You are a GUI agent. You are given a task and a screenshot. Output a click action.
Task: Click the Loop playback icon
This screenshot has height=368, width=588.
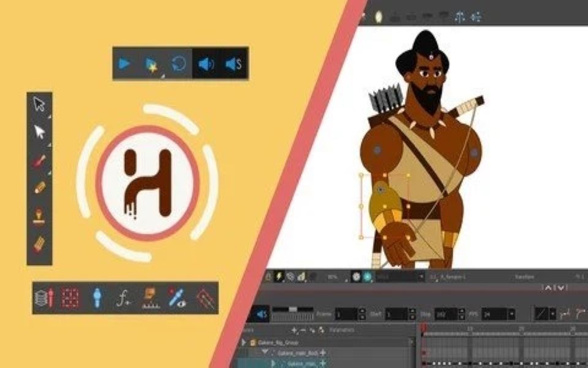[178, 63]
